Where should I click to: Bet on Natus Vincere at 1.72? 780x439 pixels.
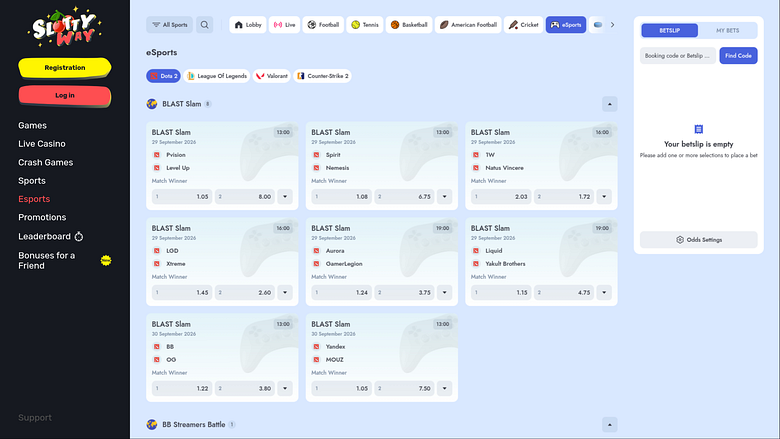[x=565, y=197]
